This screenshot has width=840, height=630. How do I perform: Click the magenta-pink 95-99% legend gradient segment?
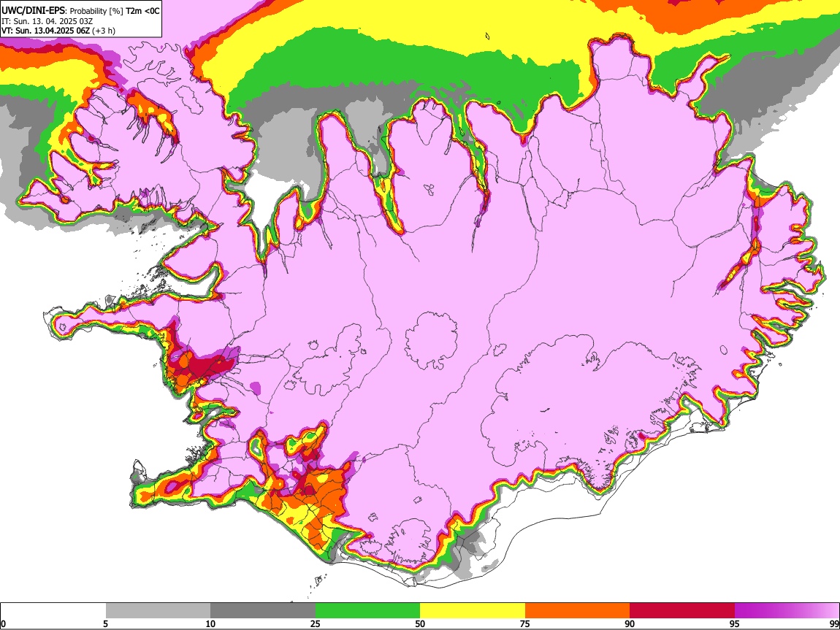(x=787, y=611)
